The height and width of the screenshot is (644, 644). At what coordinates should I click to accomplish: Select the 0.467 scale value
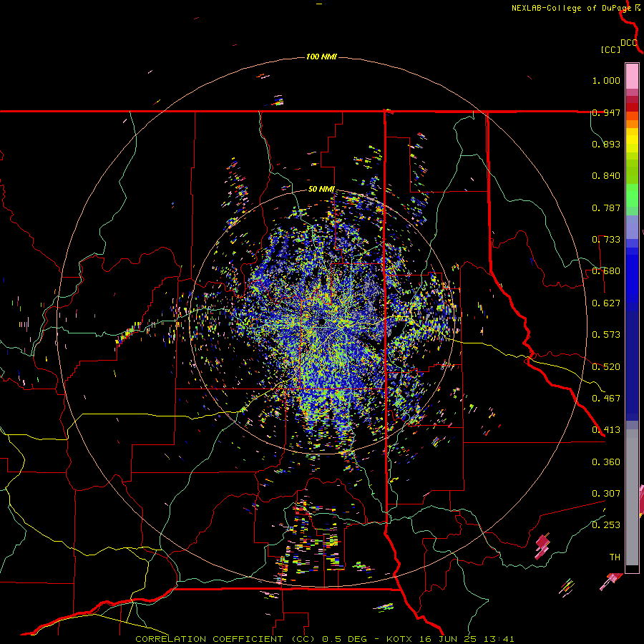click(606, 399)
